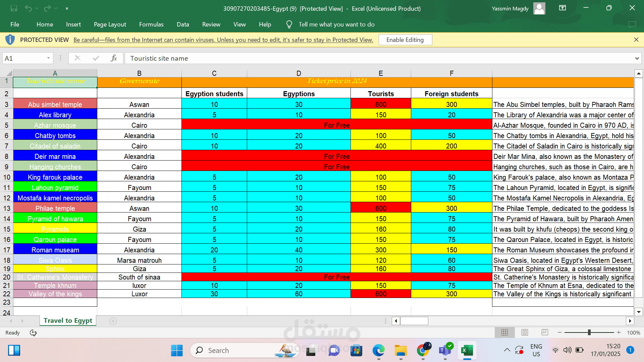Open the Name Box dropdown arrow

point(48,58)
